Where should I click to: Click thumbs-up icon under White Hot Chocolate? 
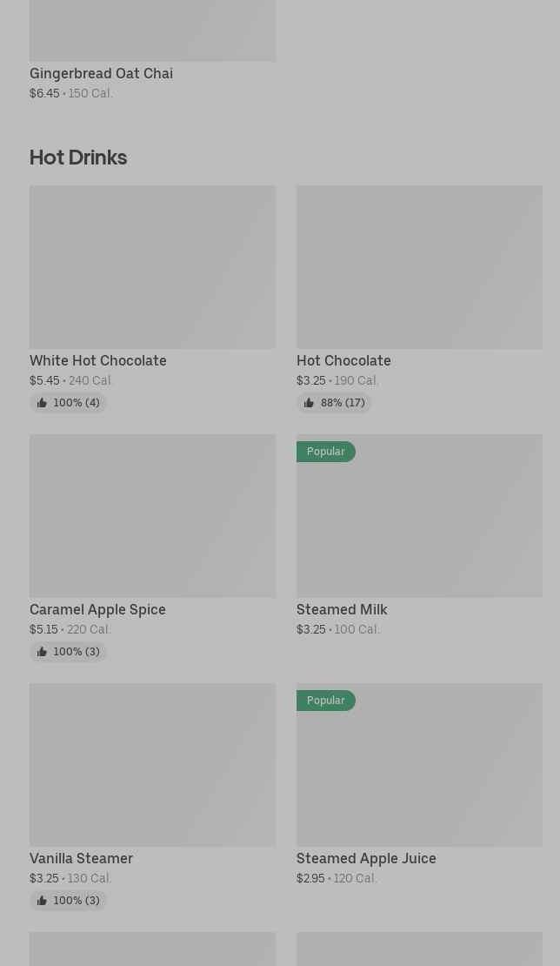click(42, 403)
